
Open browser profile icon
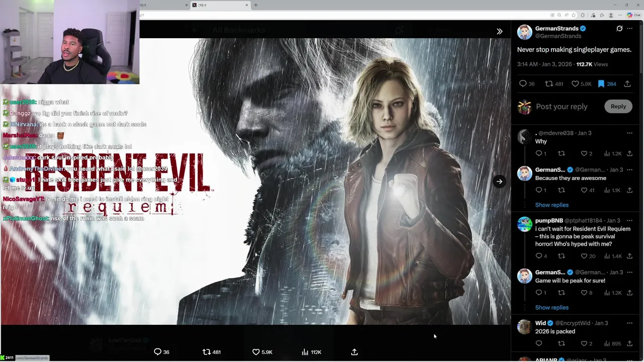point(611,15)
